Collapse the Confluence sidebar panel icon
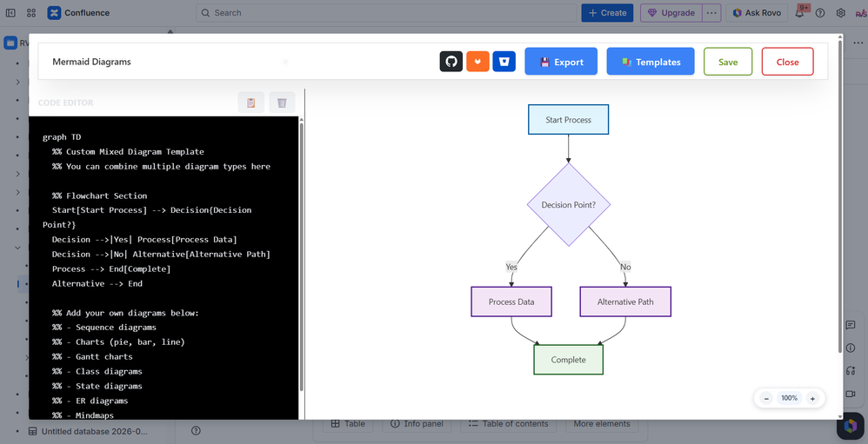Image resolution: width=868 pixels, height=444 pixels. [x=10, y=13]
